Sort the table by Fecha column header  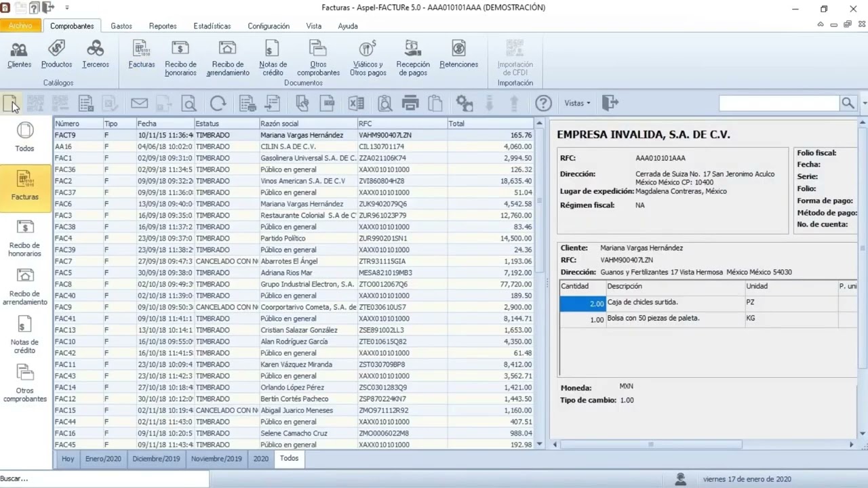[x=165, y=124]
